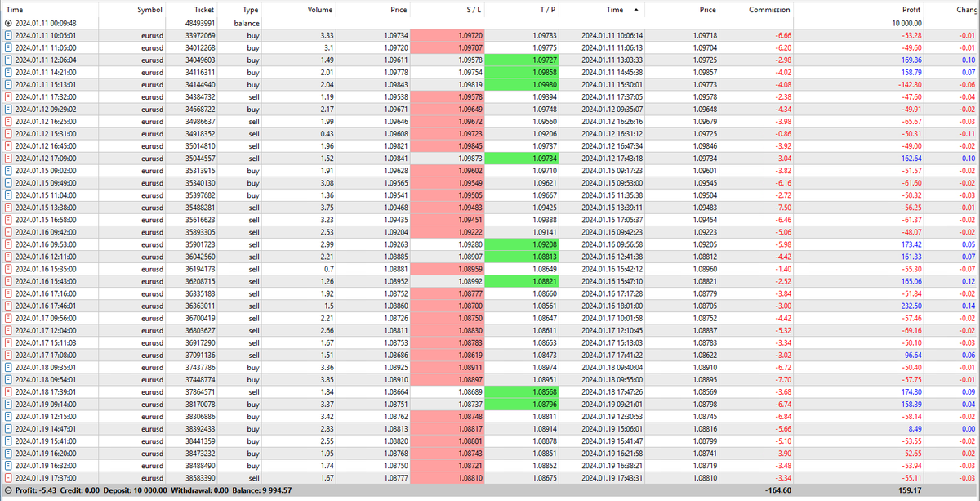Click the close time 2024.01.19 09:21:01
Viewport: 980px width, 501px height.
point(612,404)
